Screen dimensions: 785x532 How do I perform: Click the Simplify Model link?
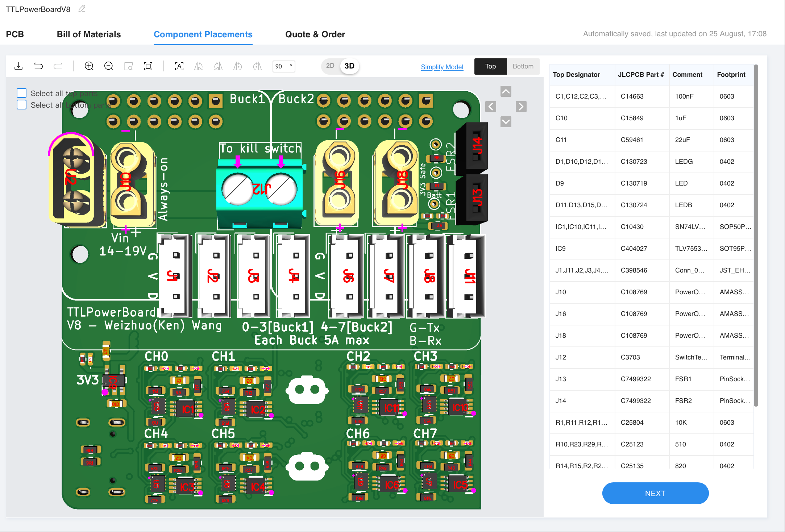click(x=442, y=67)
